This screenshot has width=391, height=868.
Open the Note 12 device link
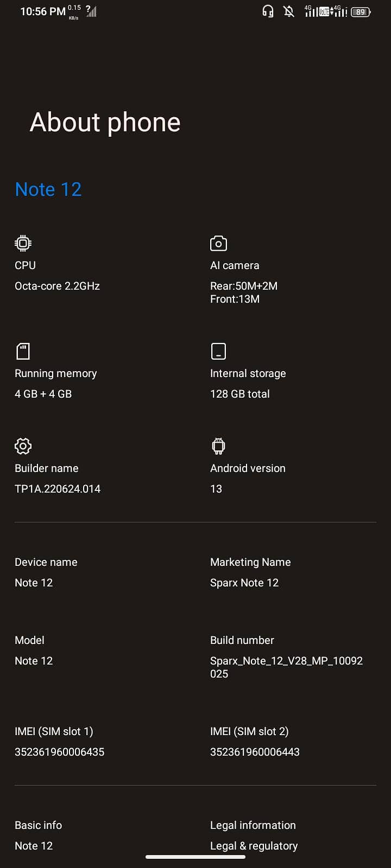[48, 189]
